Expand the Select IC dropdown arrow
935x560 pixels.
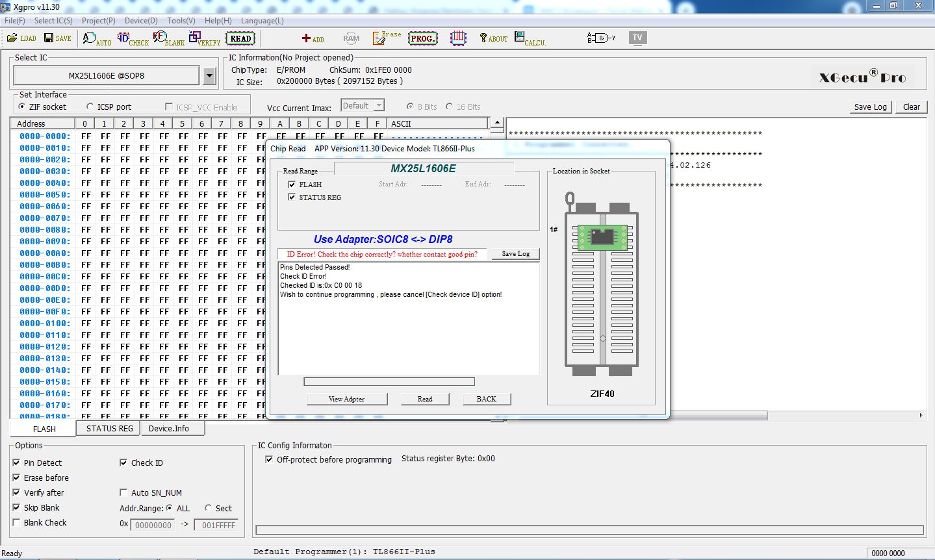(x=209, y=76)
